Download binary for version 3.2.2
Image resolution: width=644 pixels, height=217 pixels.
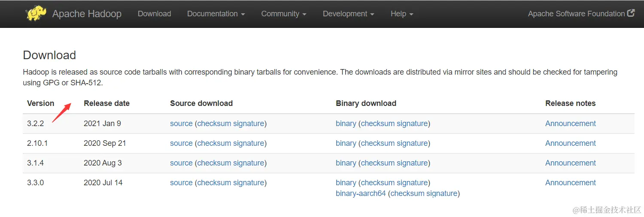(346, 124)
